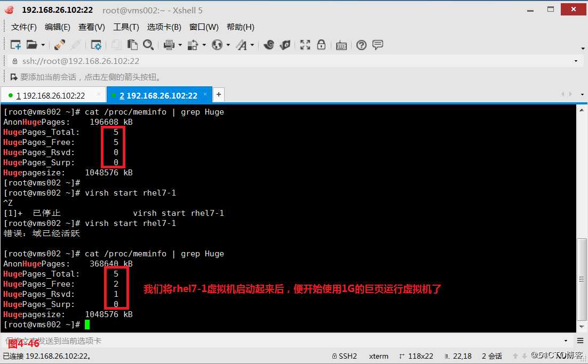The image size is (588, 364).
Task: Click the green terminal cursor block
Action: pos(88,325)
